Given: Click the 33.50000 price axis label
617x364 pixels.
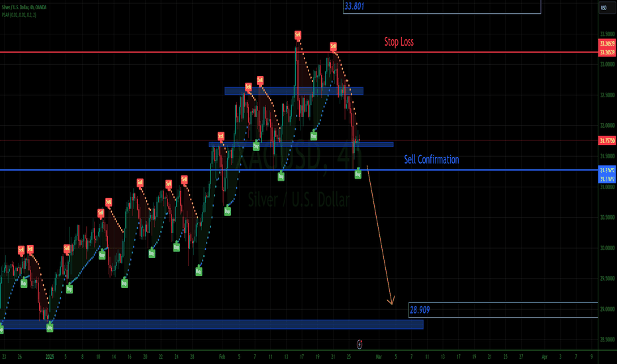Looking at the screenshot, I should click(x=607, y=34).
